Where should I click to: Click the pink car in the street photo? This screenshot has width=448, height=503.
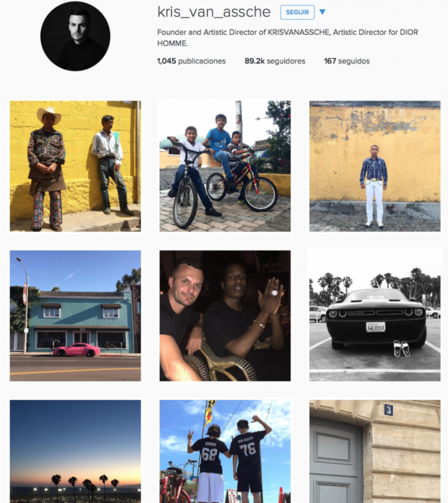click(x=76, y=350)
